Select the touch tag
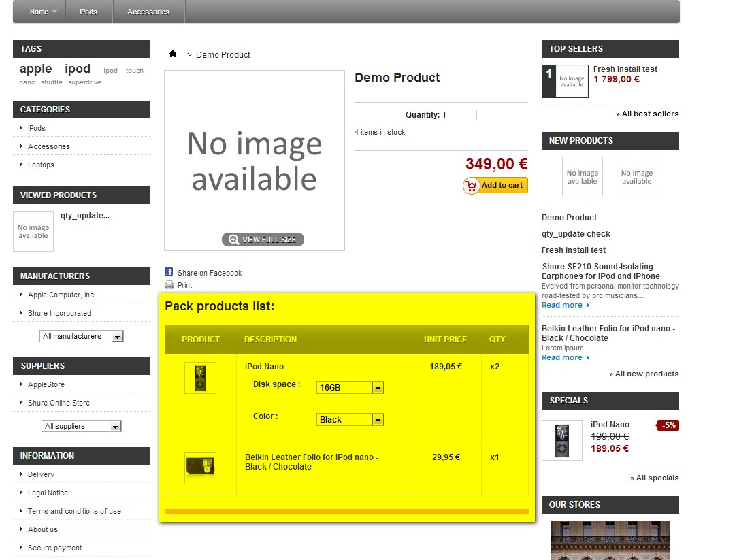The width and height of the screenshot is (737, 560). click(135, 71)
